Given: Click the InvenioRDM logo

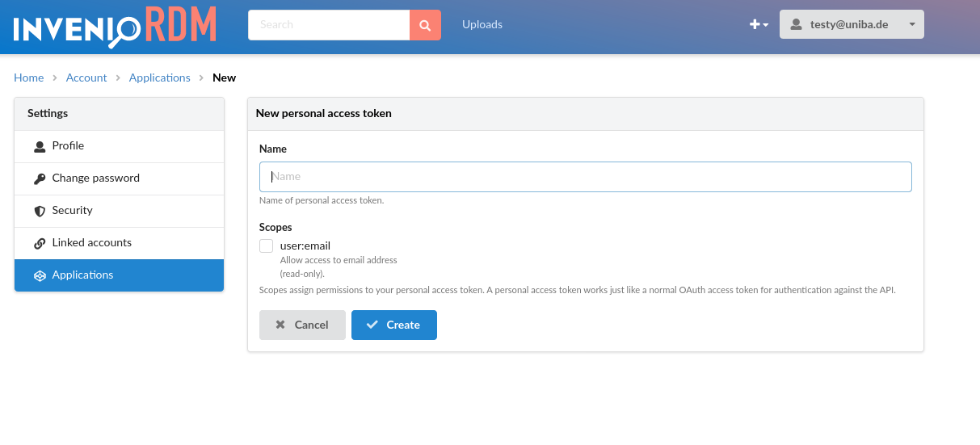Looking at the screenshot, I should [x=116, y=25].
